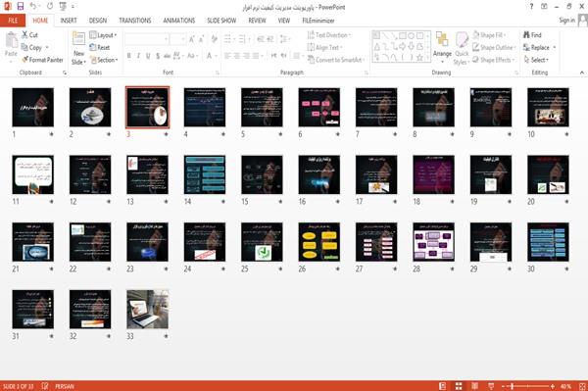The height and width of the screenshot is (391, 588).
Task: Click the Text Direction button
Action: click(x=329, y=35)
